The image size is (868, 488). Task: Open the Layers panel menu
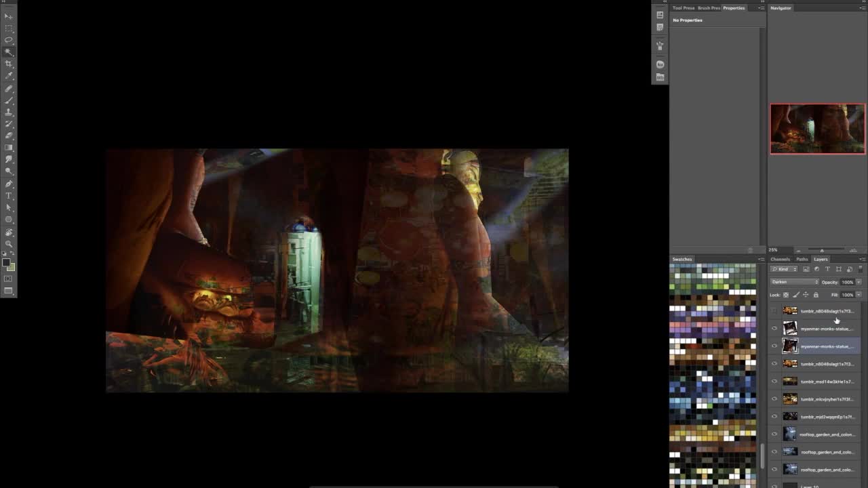point(863,260)
